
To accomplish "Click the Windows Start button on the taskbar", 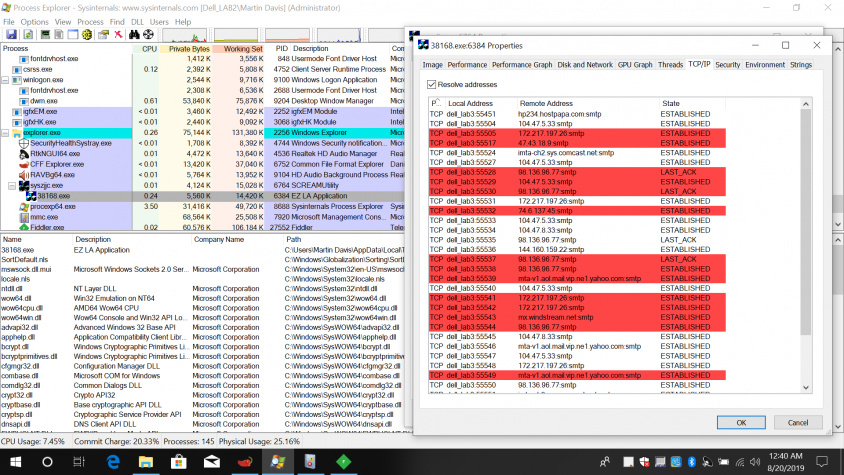I will click(15, 462).
